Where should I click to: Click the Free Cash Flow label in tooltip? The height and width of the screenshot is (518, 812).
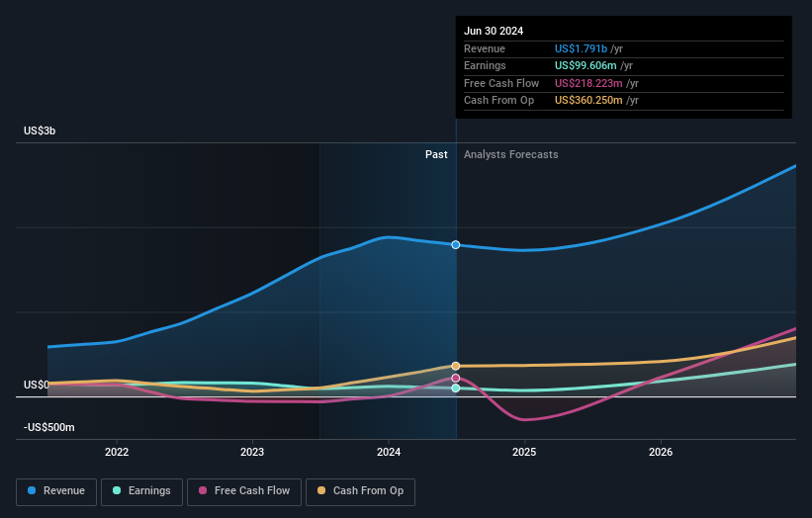(x=501, y=83)
